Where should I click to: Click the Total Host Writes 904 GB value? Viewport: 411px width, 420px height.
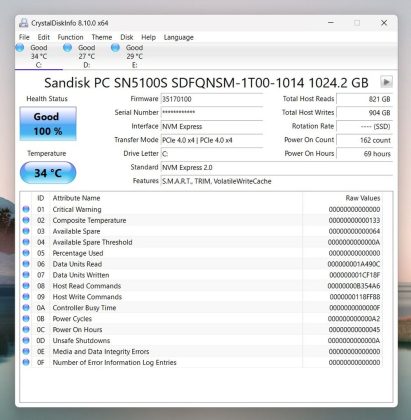pos(364,113)
